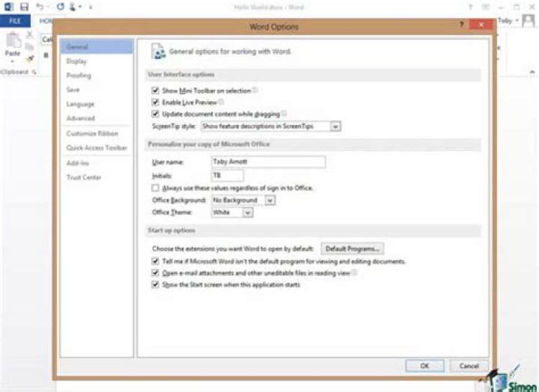Open the Office Theme dropdown

click(x=248, y=212)
